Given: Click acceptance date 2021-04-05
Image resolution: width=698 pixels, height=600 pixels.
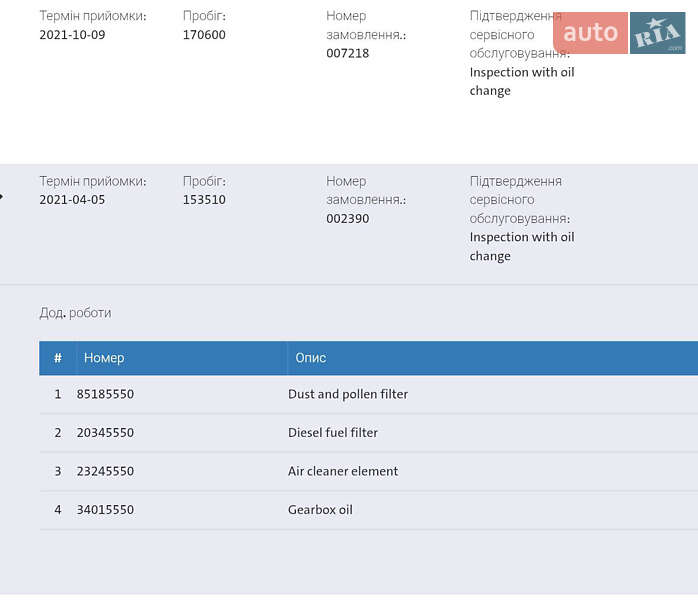Looking at the screenshot, I should [72, 200].
